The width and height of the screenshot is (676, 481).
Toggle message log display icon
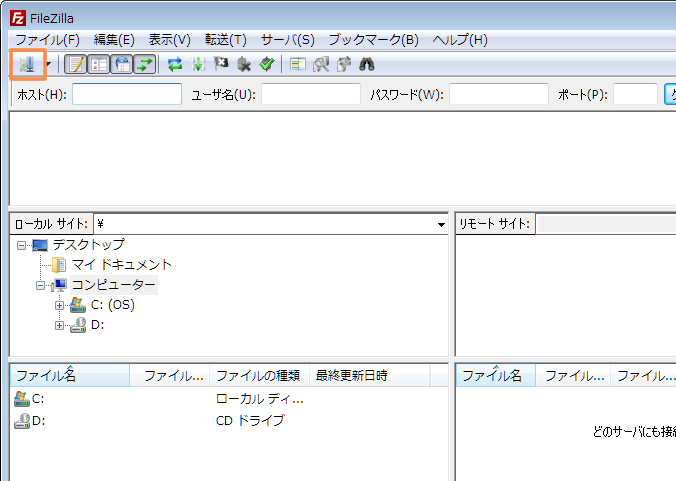(x=76, y=65)
